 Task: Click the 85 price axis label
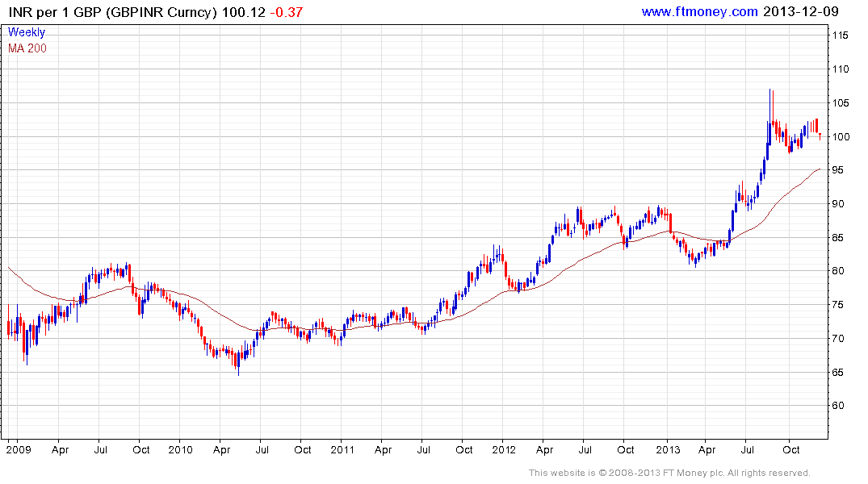click(837, 238)
